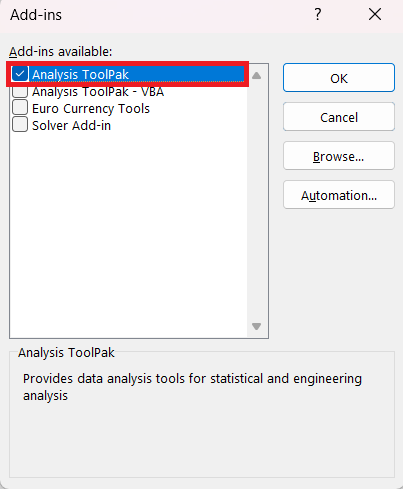Click the Add-ins available label

[61, 52]
